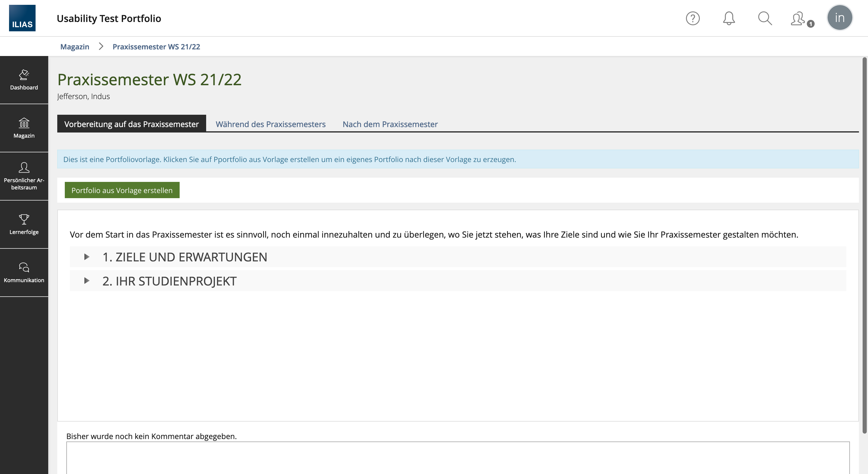The height and width of the screenshot is (474, 868).
Task: Open the user avatar menu
Action: pyautogui.click(x=839, y=17)
